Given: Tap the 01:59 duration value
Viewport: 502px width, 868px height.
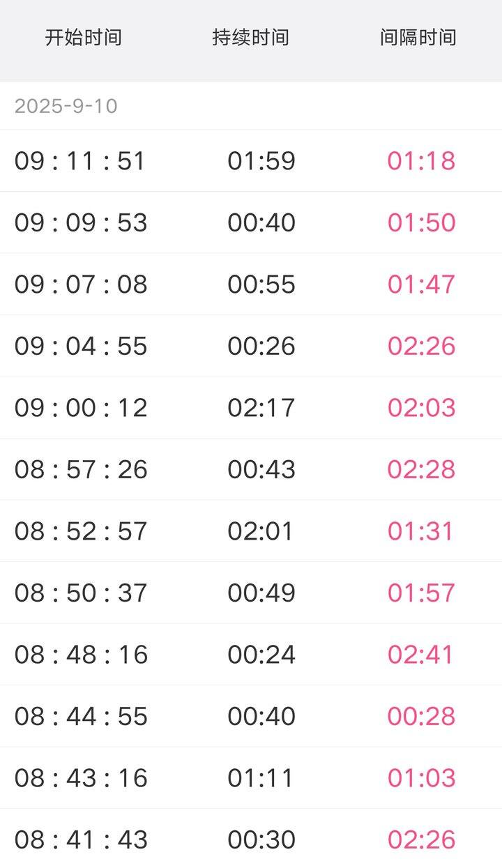Looking at the screenshot, I should 261,160.
